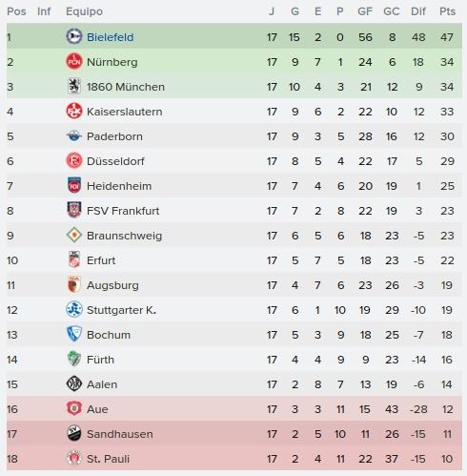
Task: Sort by the GF column header
Action: pyautogui.click(x=365, y=11)
